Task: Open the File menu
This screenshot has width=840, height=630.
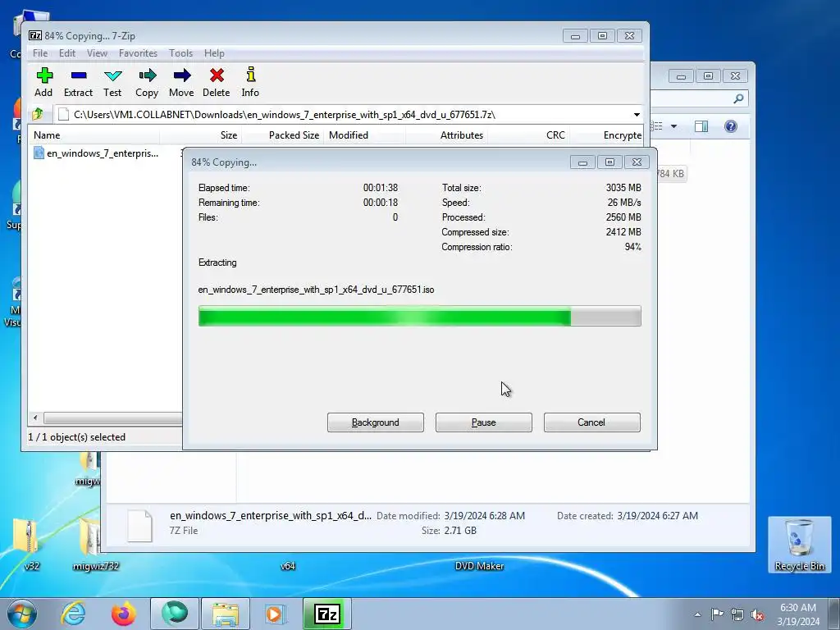Action: point(40,53)
